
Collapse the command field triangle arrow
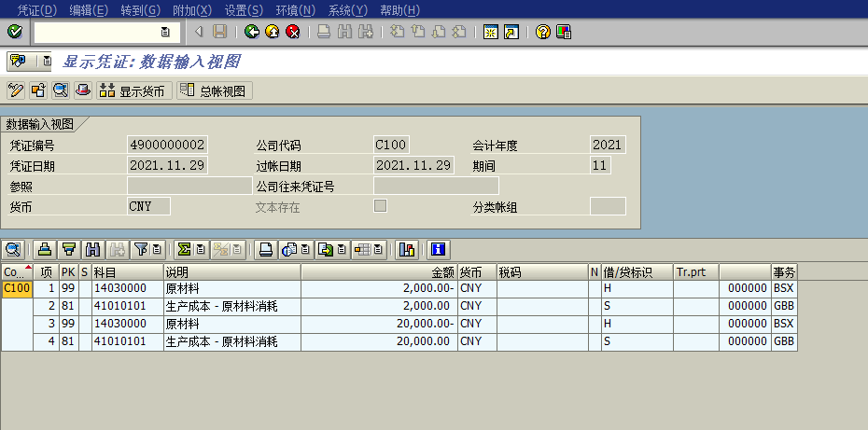coord(199,32)
